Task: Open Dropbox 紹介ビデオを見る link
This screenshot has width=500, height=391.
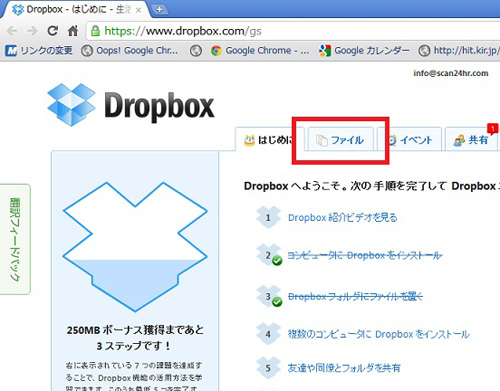Action: [x=343, y=218]
